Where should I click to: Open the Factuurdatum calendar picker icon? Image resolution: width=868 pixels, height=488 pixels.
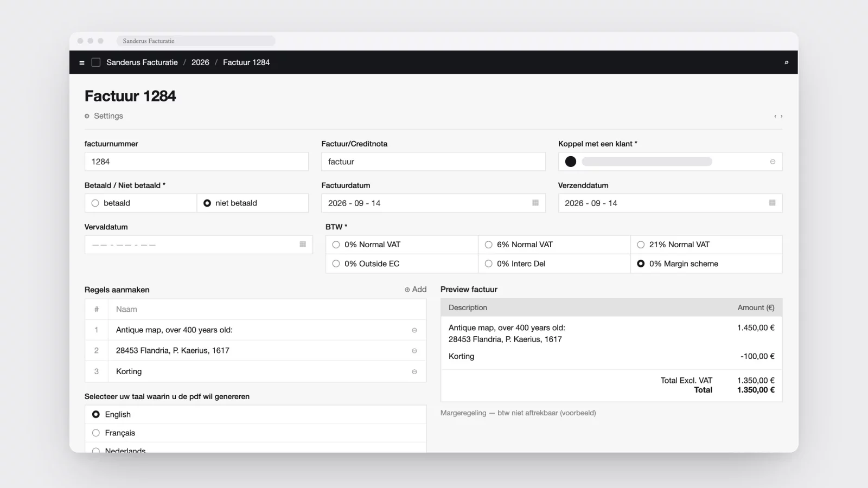(x=535, y=203)
